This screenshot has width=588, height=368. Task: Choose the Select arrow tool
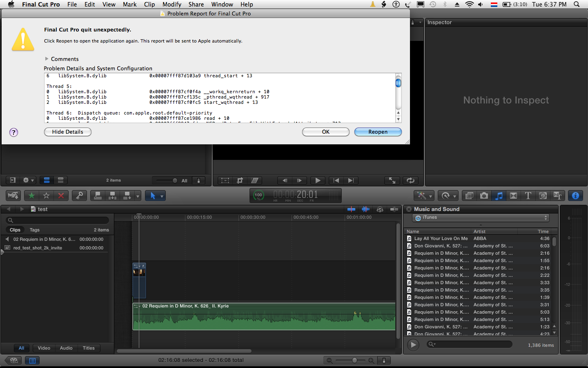(x=153, y=196)
